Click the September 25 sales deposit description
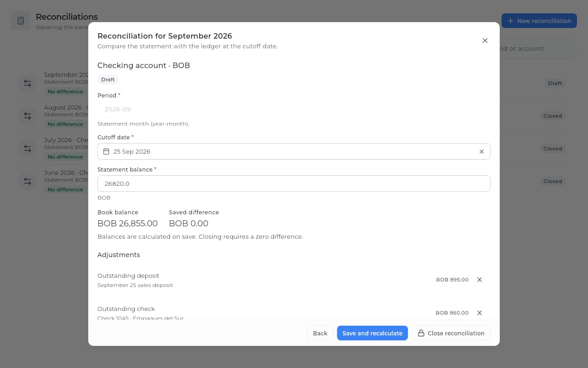The height and width of the screenshot is (368, 588). 135,285
